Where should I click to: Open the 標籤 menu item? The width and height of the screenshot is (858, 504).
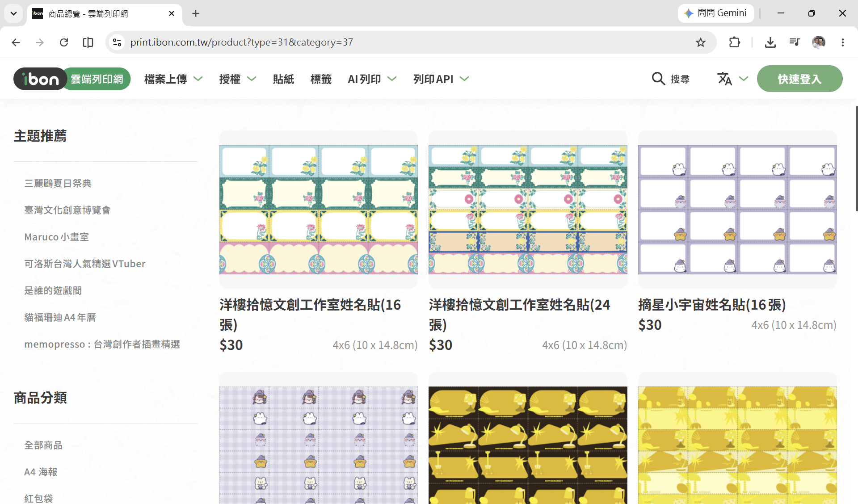[x=321, y=79]
